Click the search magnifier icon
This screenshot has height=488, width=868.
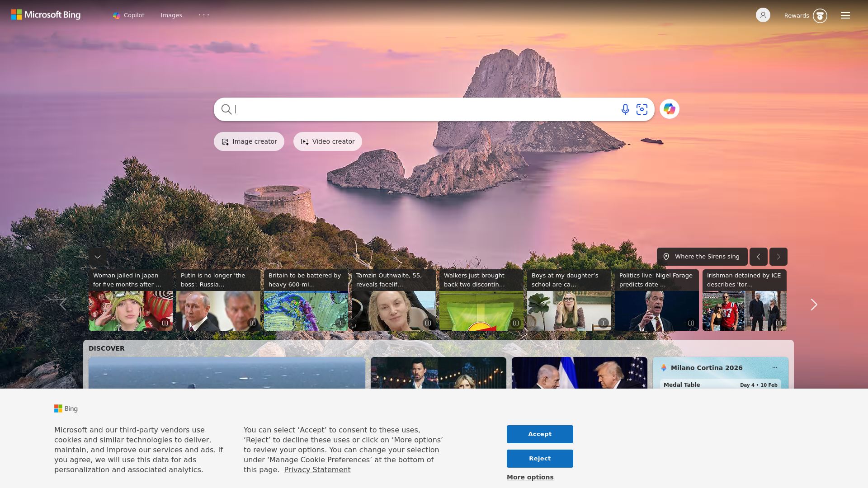coord(226,109)
